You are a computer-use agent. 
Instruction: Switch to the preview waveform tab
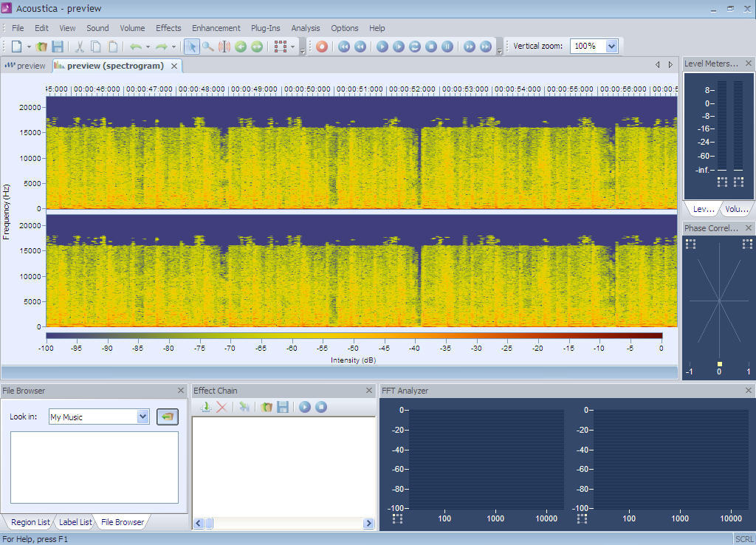[x=26, y=66]
